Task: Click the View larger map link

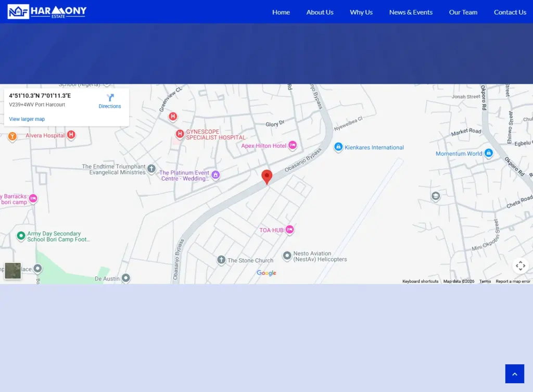Action: point(27,119)
